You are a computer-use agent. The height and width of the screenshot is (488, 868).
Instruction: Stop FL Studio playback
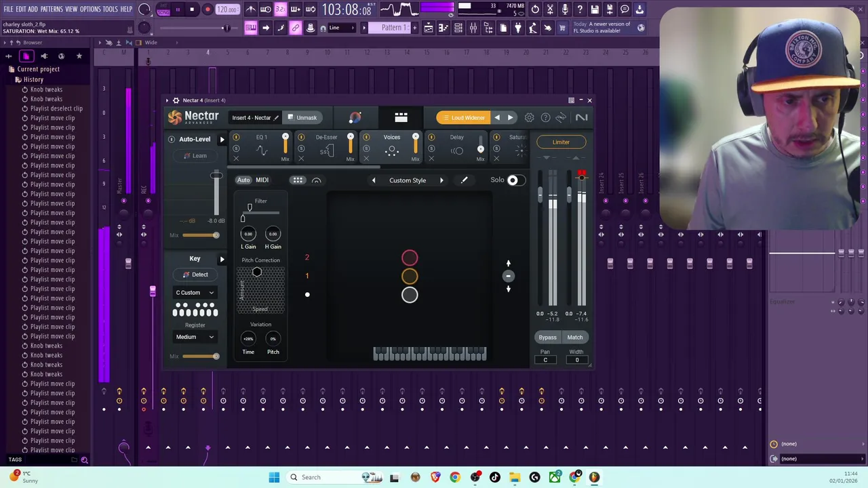192,9
